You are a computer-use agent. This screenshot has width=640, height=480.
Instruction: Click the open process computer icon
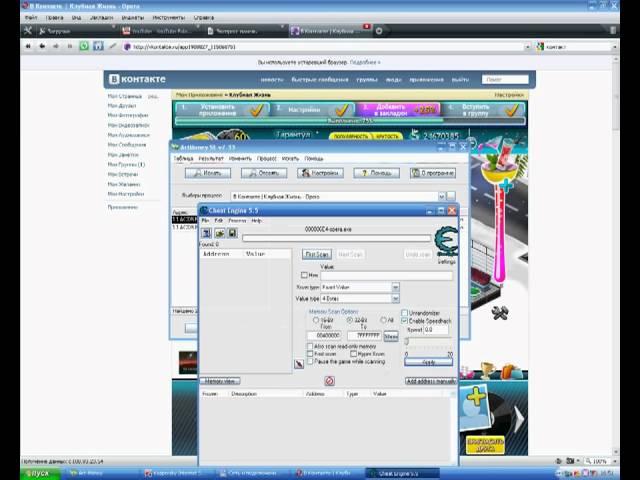[206, 232]
